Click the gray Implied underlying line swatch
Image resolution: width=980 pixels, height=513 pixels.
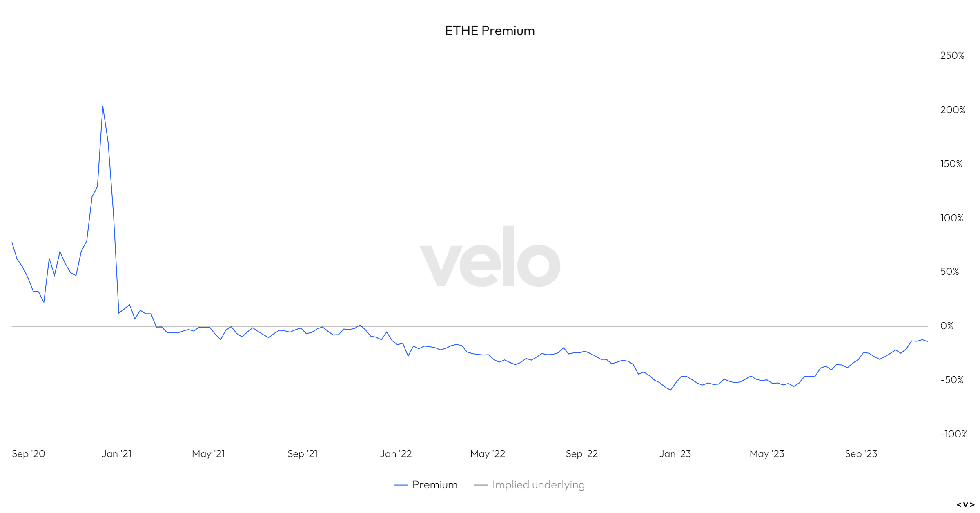[x=481, y=485]
